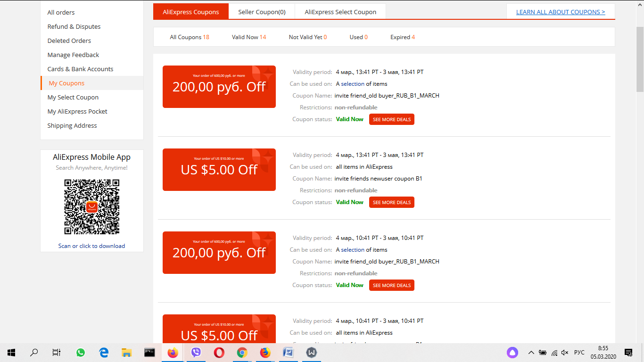This screenshot has width=644, height=362.
Task: Open My Select Coupon page
Action: (73, 97)
